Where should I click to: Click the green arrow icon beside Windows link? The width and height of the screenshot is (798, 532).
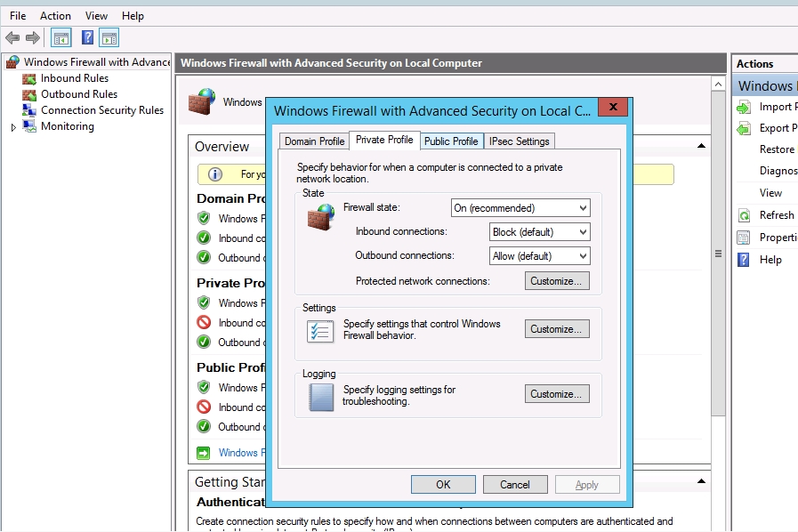tap(203, 453)
